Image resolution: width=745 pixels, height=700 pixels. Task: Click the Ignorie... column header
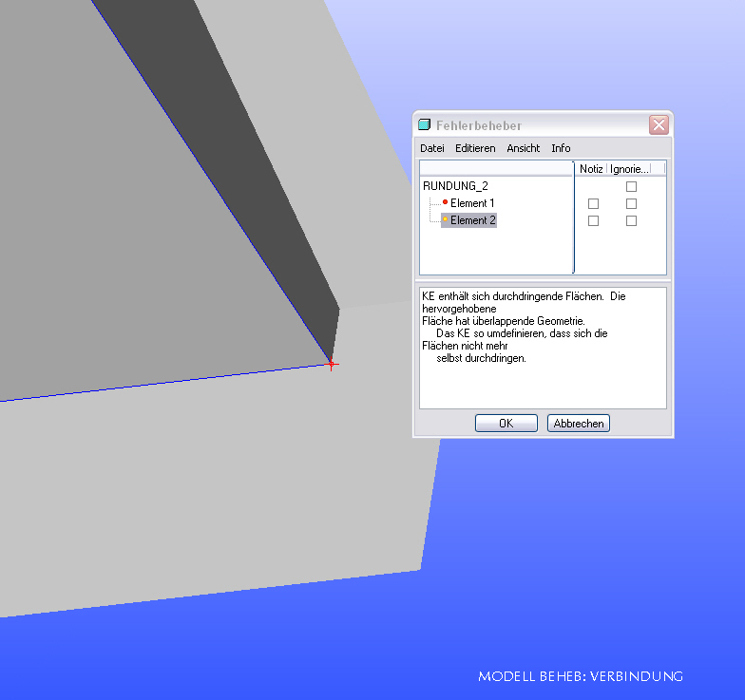[x=629, y=169]
